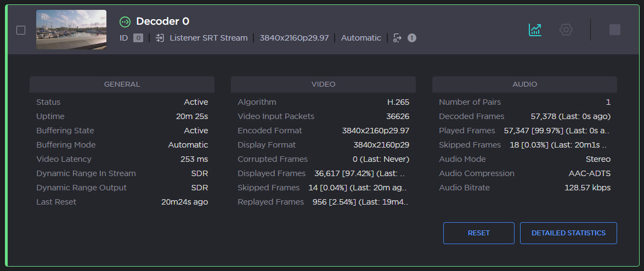The height and width of the screenshot is (271, 644).
Task: Toggle the statistics chart icon
Action: [x=535, y=30]
